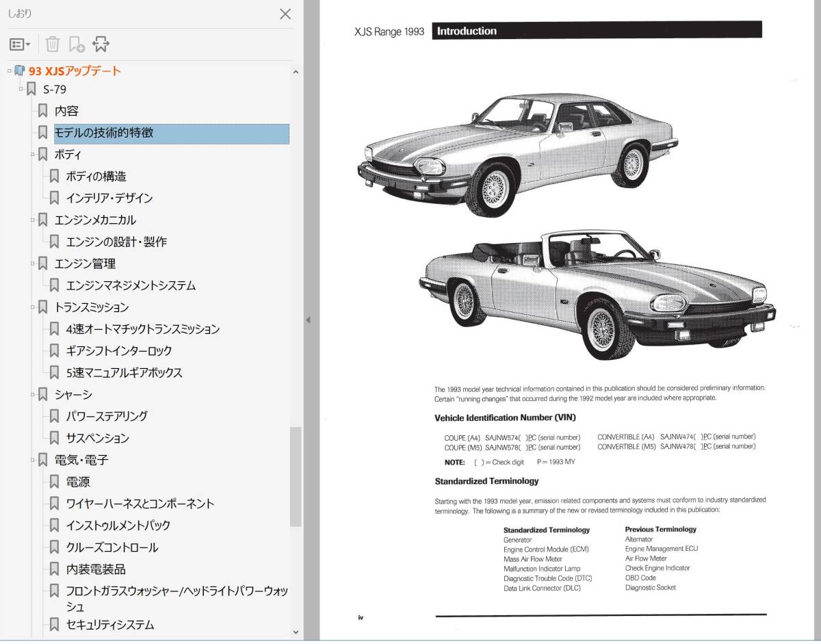Click the Malfunction Indicator Lamp term

pyautogui.click(x=542, y=569)
